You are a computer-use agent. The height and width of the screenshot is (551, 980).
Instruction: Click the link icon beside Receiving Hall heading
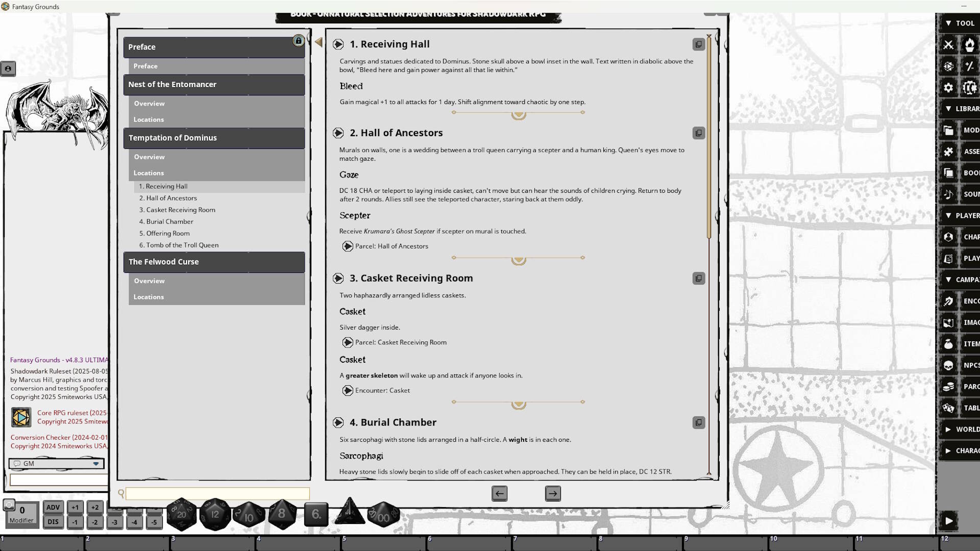pyautogui.click(x=698, y=44)
